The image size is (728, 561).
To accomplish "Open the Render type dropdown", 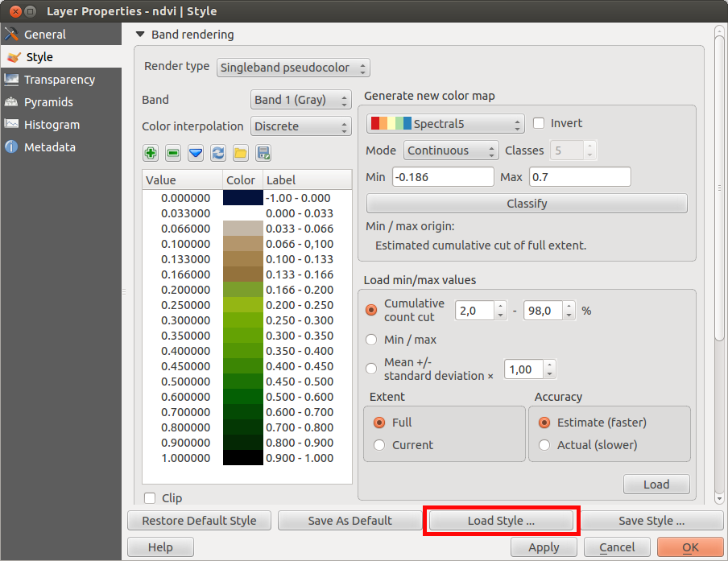I will pyautogui.click(x=293, y=68).
